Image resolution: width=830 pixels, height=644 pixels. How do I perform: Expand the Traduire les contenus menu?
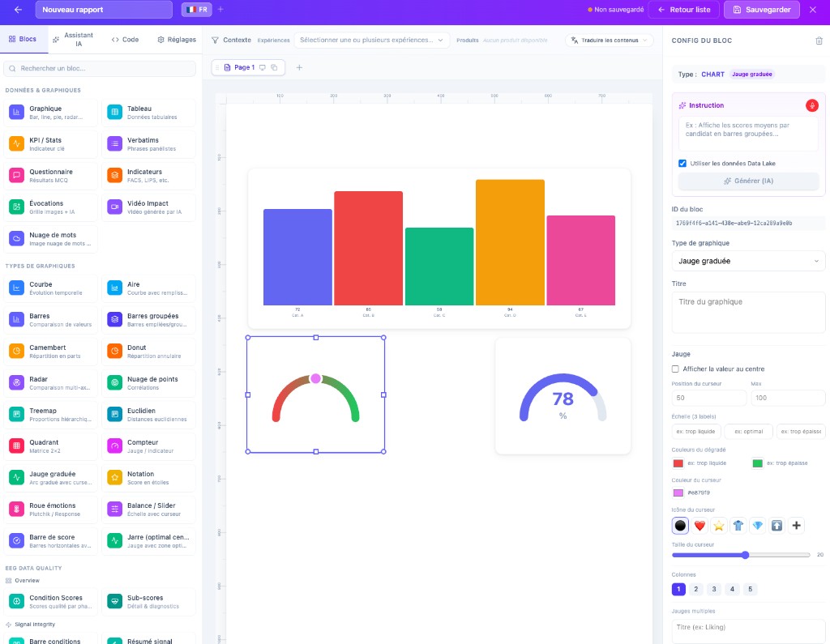[x=610, y=39]
